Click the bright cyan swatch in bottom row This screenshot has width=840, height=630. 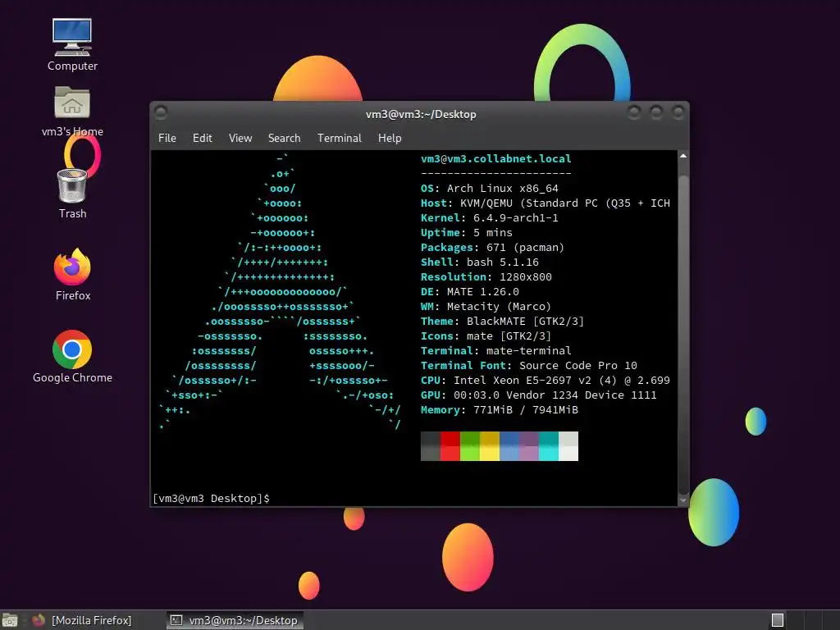549,453
